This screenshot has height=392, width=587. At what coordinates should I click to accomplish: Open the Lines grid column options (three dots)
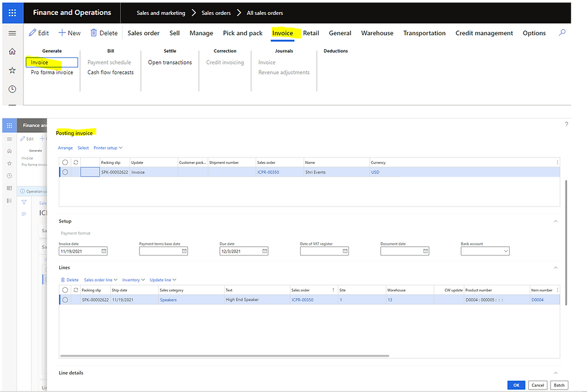[x=557, y=290]
